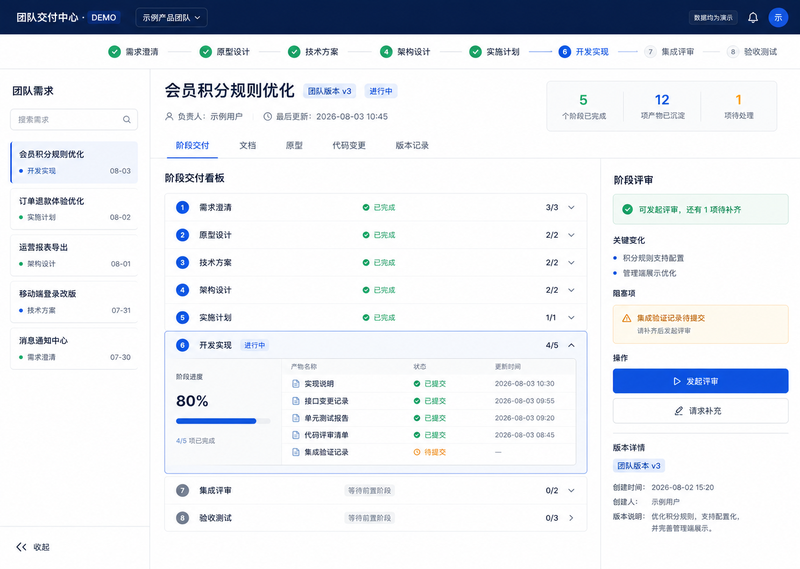Click the 管理端展示优化 key change item
Viewport: 800px width, 569px height.
[x=649, y=273]
